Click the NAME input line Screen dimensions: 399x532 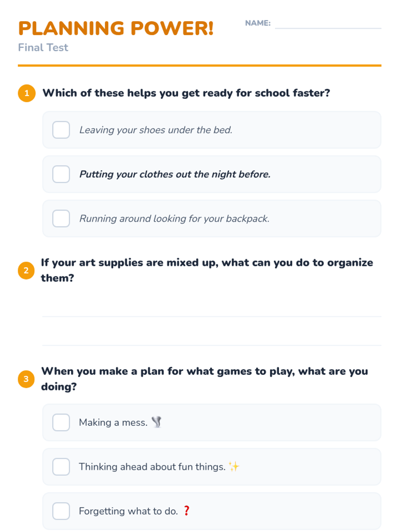pos(328,24)
